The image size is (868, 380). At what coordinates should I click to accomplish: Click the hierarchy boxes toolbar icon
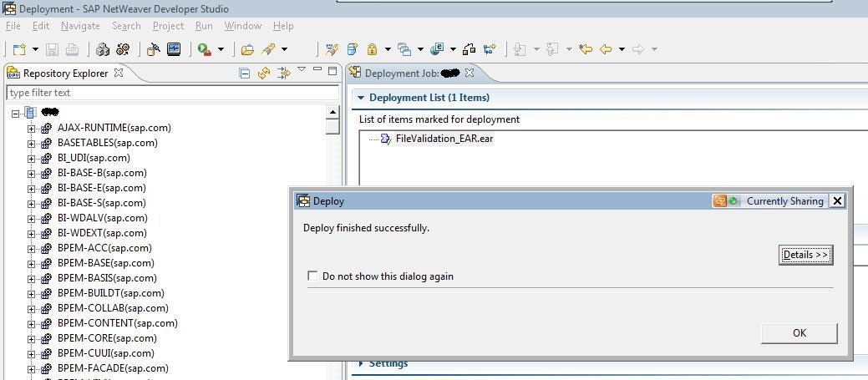(x=470, y=50)
